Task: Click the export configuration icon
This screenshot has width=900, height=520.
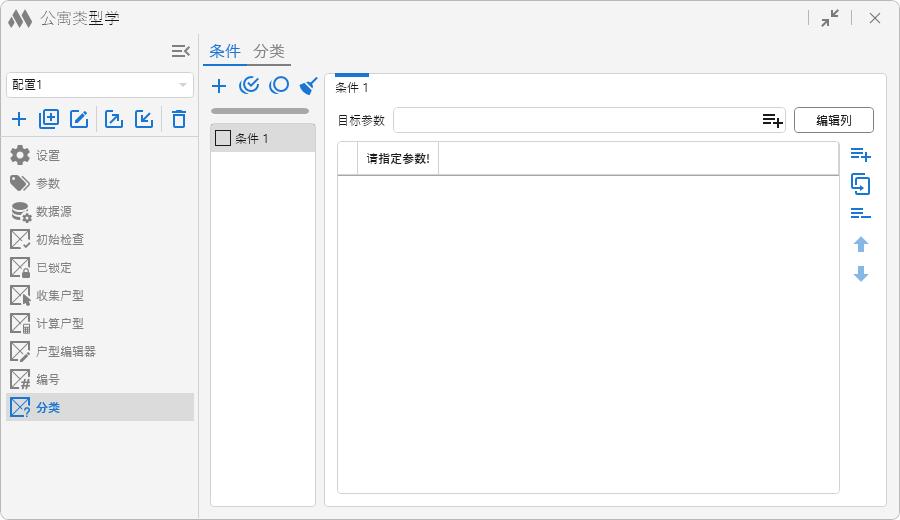Action: [x=114, y=120]
